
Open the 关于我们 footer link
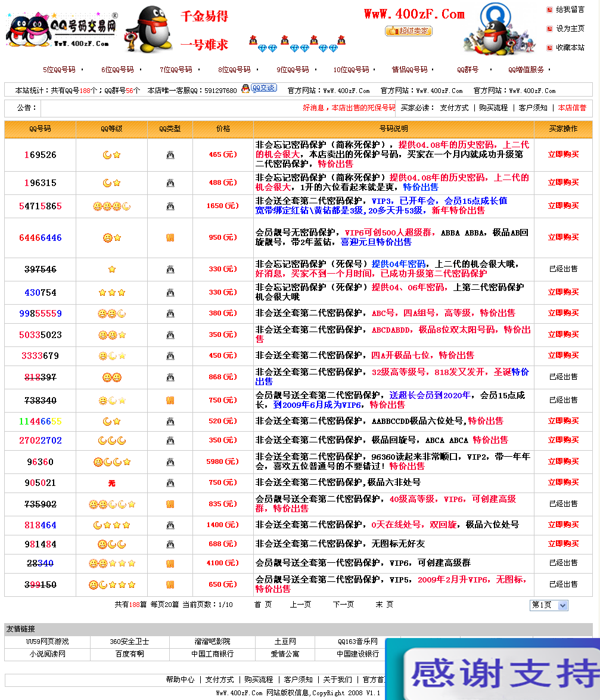tap(337, 680)
